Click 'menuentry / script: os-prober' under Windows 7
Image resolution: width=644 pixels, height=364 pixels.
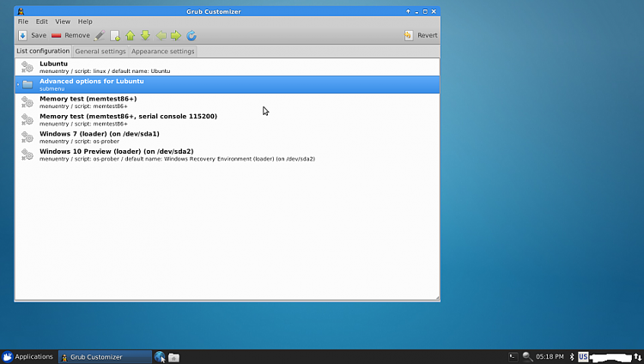(79, 142)
